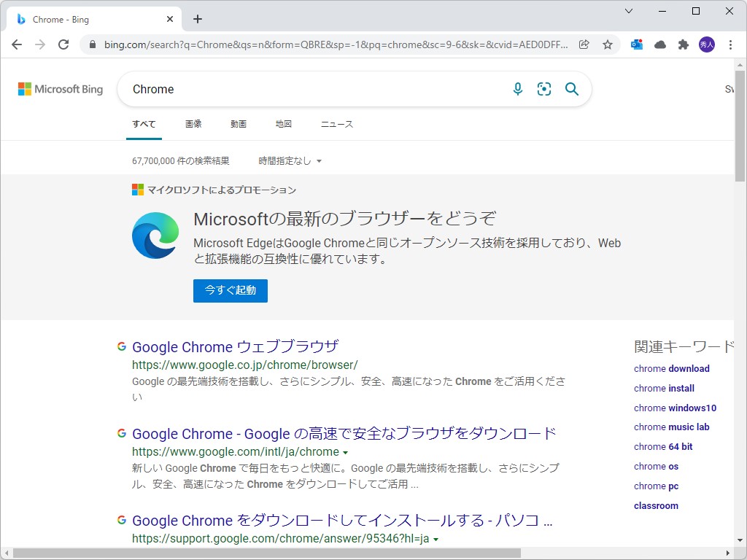The height and width of the screenshot is (560, 747).
Task: Open Bing visual search camera icon
Action: [x=544, y=89]
